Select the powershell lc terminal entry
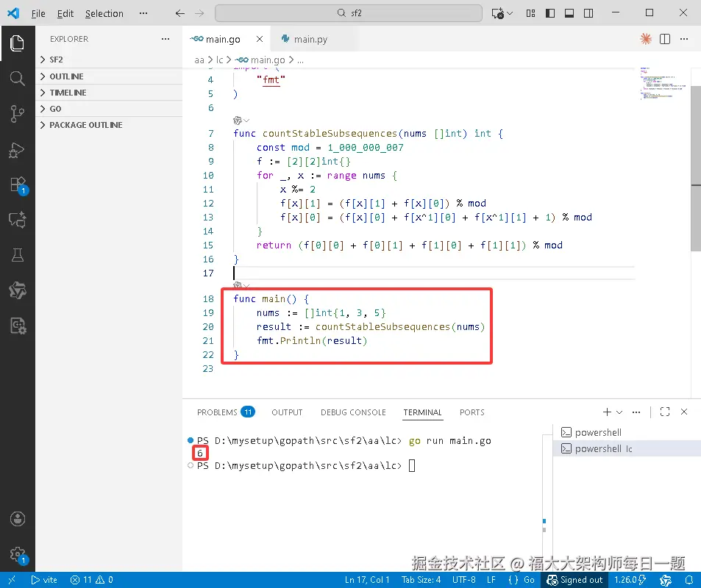701x588 pixels. [627, 448]
